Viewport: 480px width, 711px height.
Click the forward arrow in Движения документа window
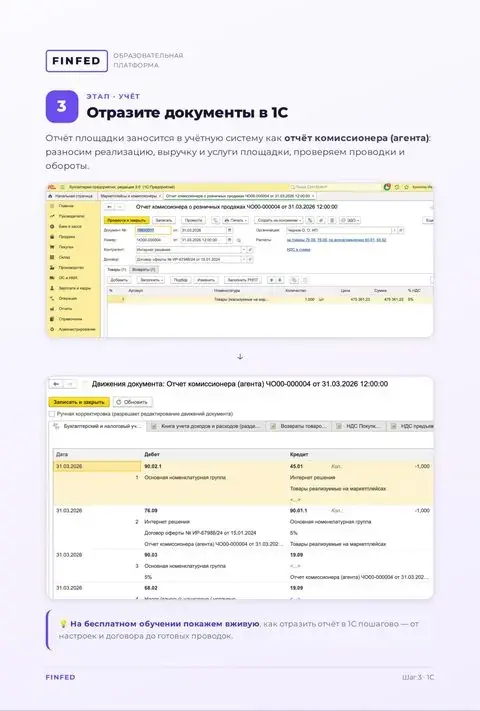tap(69, 384)
